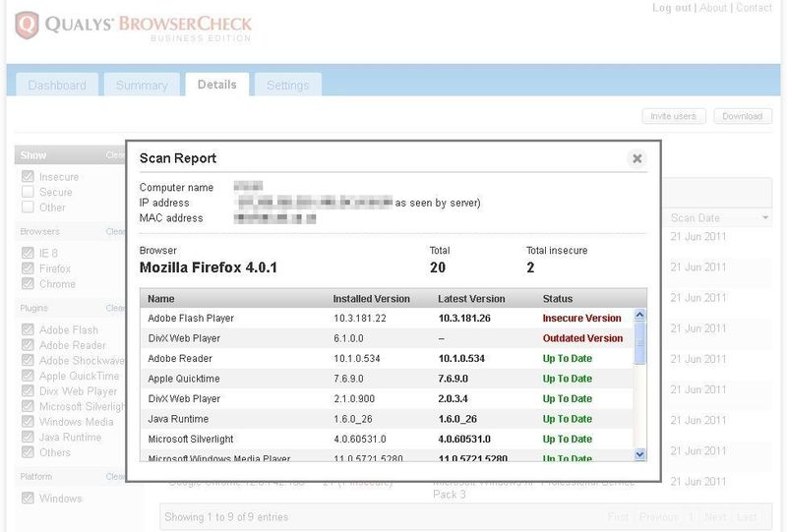Toggle the Adobe Flash plugin checkbox
The image size is (787, 532).
click(29, 329)
